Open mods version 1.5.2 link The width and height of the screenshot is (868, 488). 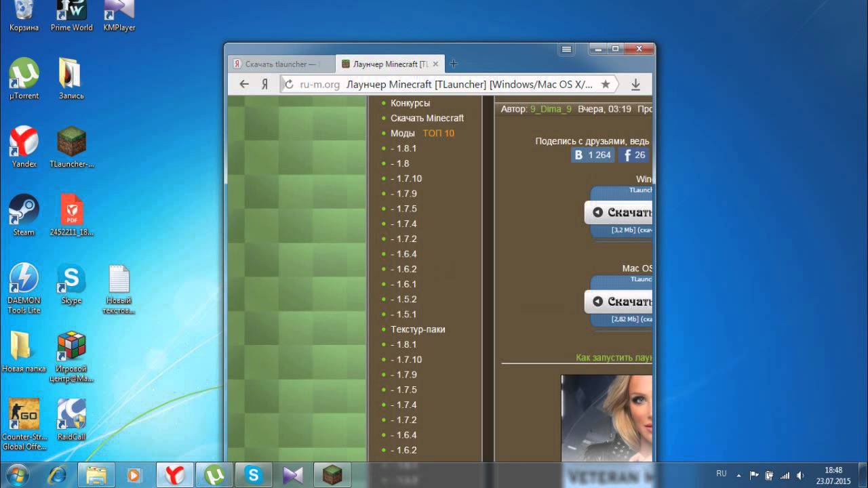click(x=403, y=299)
